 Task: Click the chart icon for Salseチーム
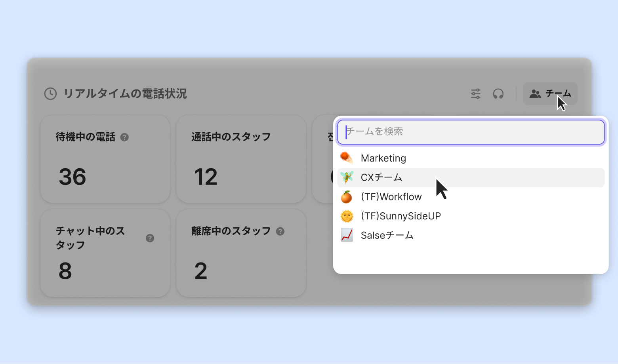coord(347,235)
